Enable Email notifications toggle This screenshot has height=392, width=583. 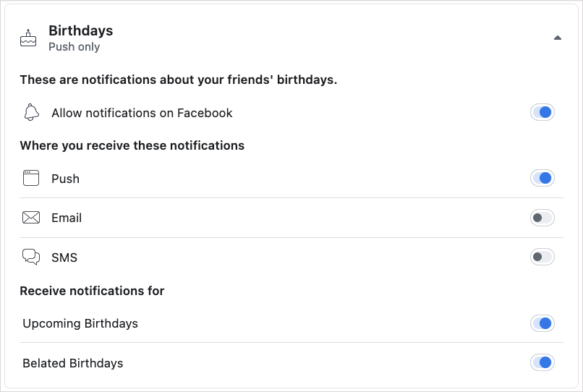click(542, 218)
